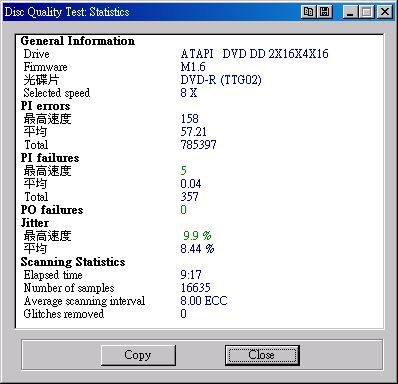This screenshot has height=384, width=398.
Task: Click the Glitches removed value '0'
Action: [x=183, y=314]
